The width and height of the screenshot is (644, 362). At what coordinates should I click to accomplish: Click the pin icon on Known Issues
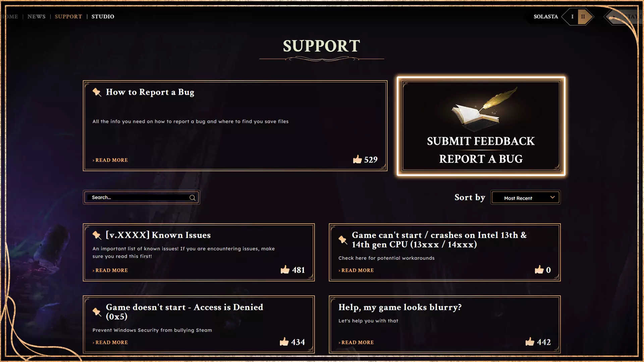[97, 235]
